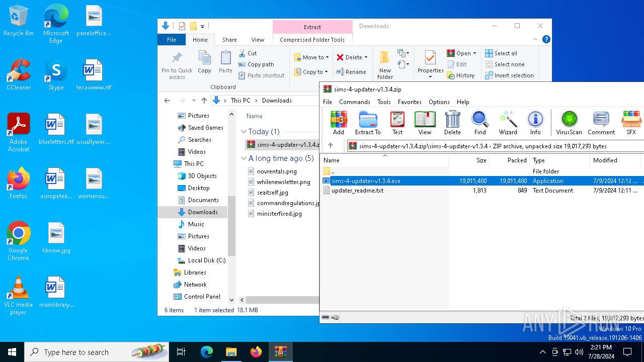The image size is (644, 362).
Task: Open Quick Access Toolbar customize dropdown
Action: coord(203,26)
